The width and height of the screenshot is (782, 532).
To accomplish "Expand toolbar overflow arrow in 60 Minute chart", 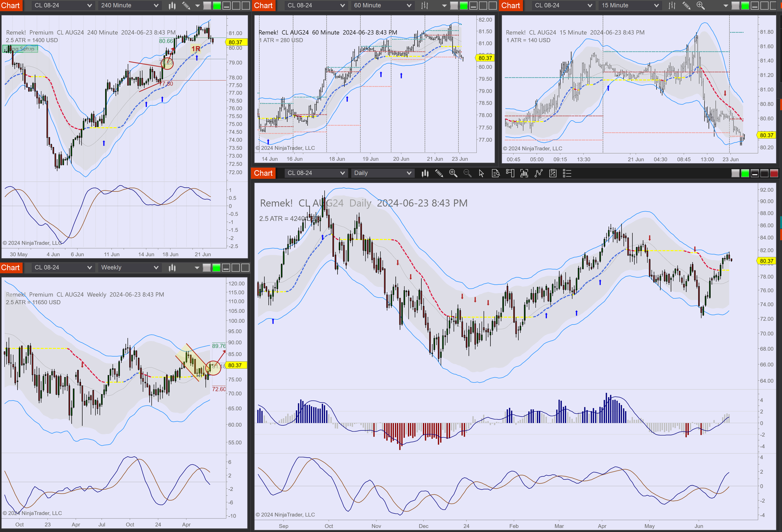I will coord(444,6).
